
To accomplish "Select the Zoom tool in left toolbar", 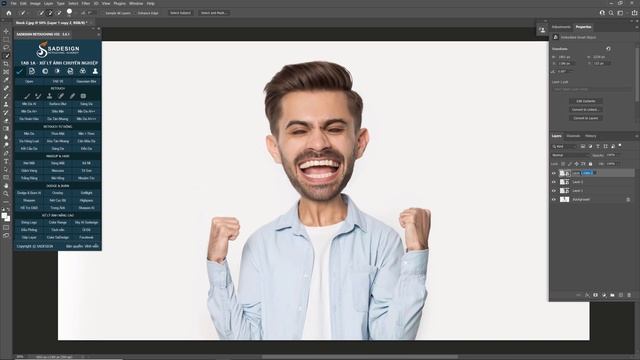I will pos(6,194).
